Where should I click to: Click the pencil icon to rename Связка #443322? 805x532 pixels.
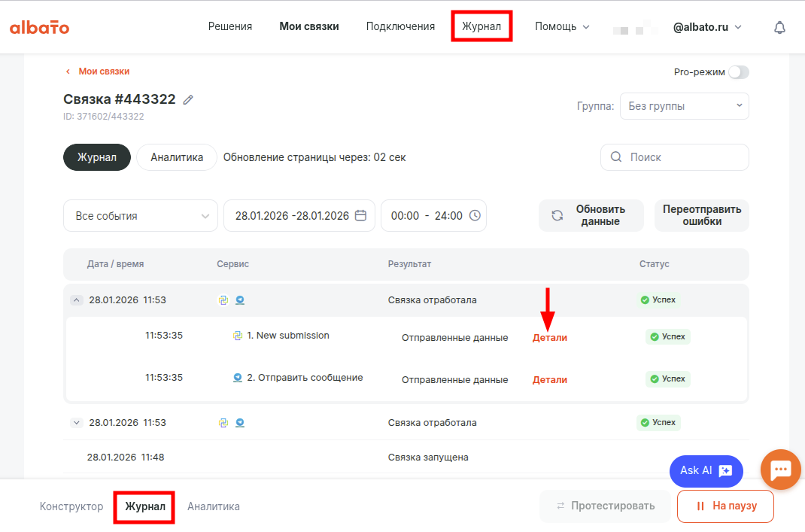[x=188, y=99]
